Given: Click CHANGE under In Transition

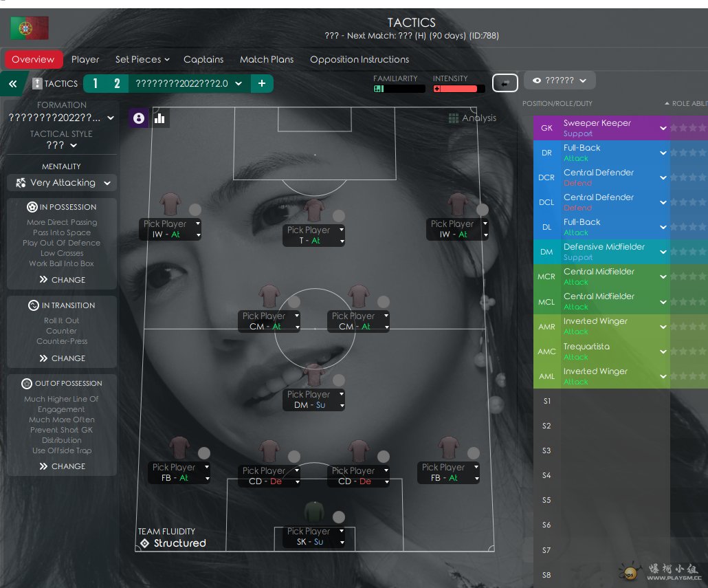Looking at the screenshot, I should click(63, 358).
